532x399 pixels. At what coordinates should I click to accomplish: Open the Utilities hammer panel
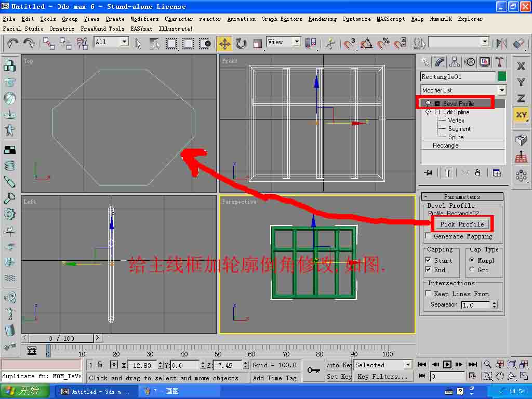click(x=500, y=62)
